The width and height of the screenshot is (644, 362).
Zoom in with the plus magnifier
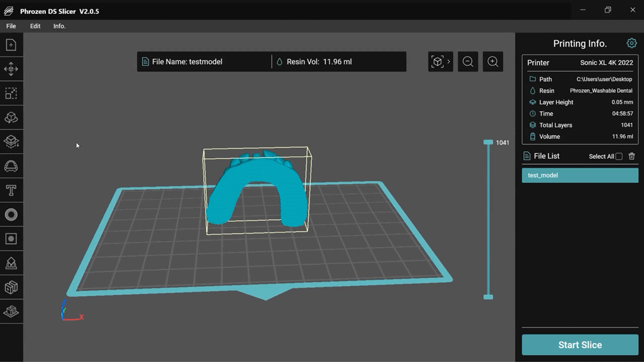(x=493, y=62)
